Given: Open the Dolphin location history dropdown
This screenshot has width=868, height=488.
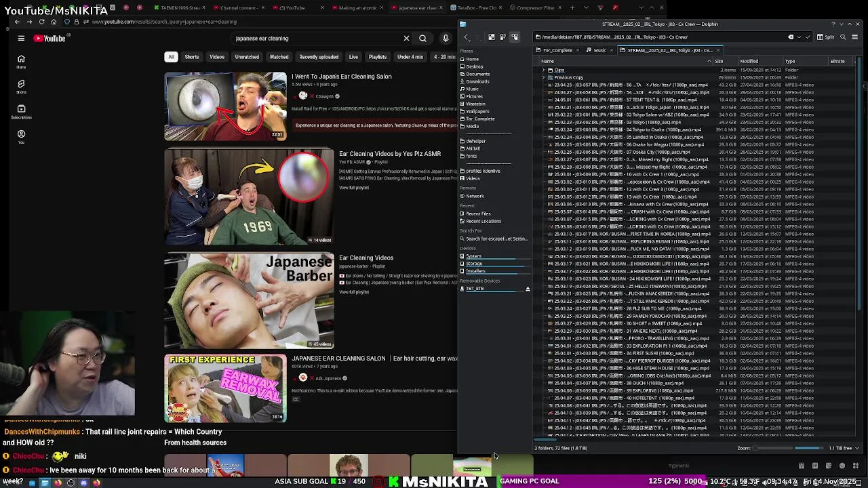Looking at the screenshot, I should [x=799, y=37].
